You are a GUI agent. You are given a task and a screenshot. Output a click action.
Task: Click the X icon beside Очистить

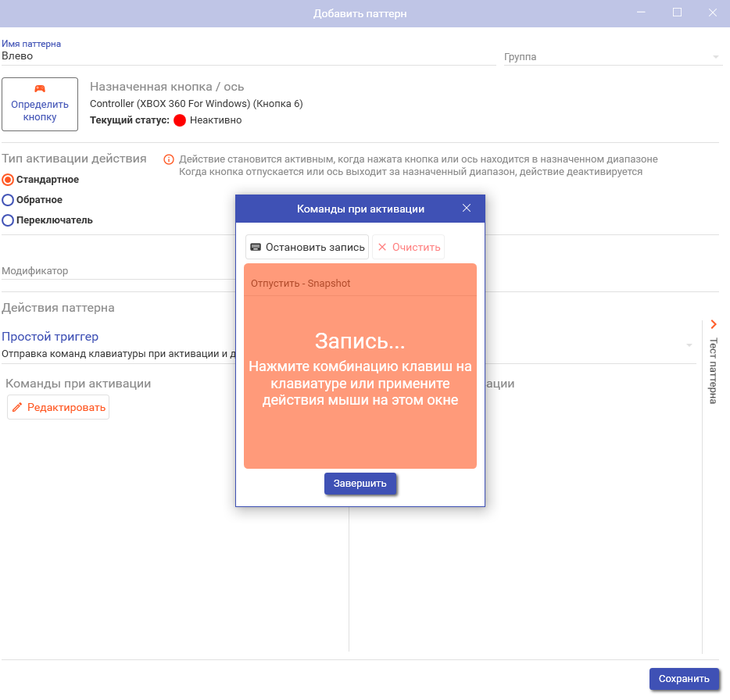point(382,247)
